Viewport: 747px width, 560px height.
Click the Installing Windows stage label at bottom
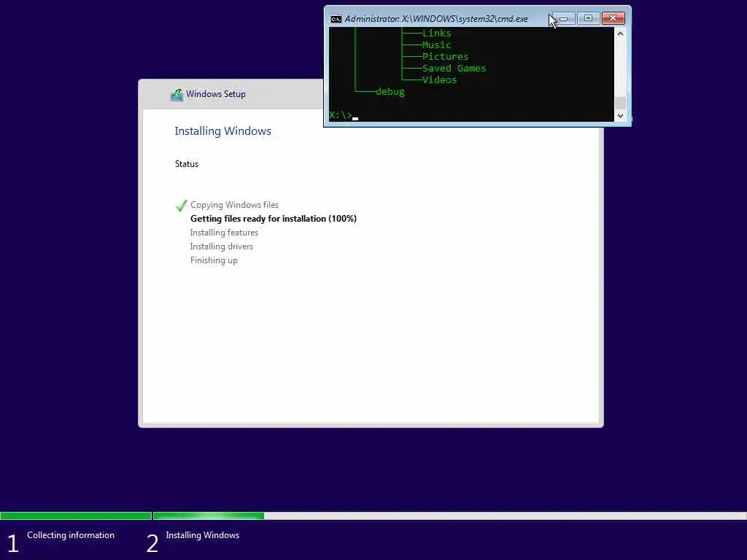[203, 535]
